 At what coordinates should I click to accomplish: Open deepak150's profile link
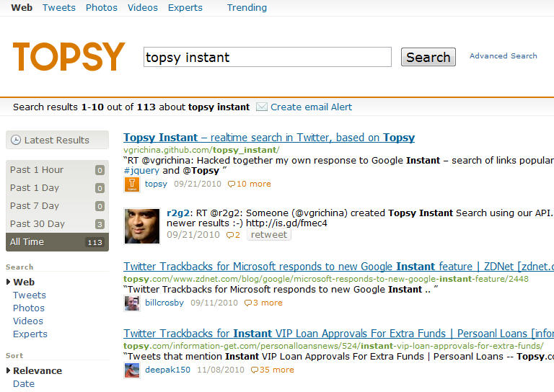coord(167,370)
